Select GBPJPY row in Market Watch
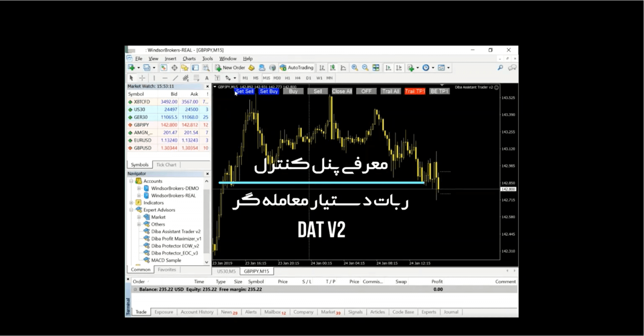The height and width of the screenshot is (336, 644). point(168,125)
